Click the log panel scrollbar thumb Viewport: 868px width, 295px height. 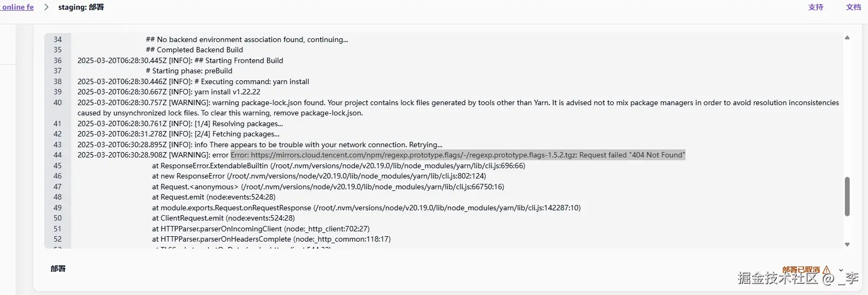tap(847, 196)
